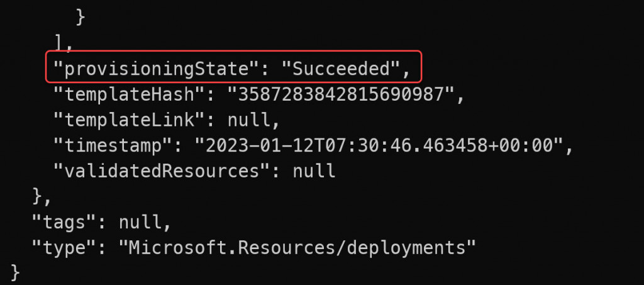Click the "type" key
644x285 pixels.
tap(65, 248)
